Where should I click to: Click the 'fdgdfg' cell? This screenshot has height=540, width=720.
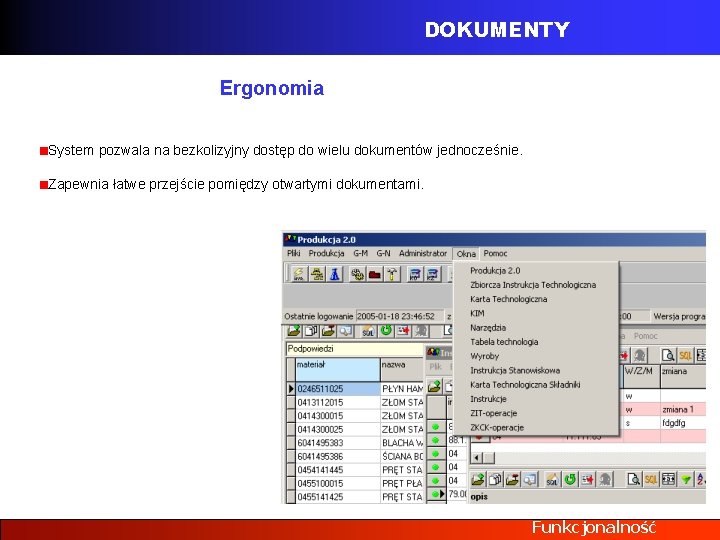coord(683,423)
